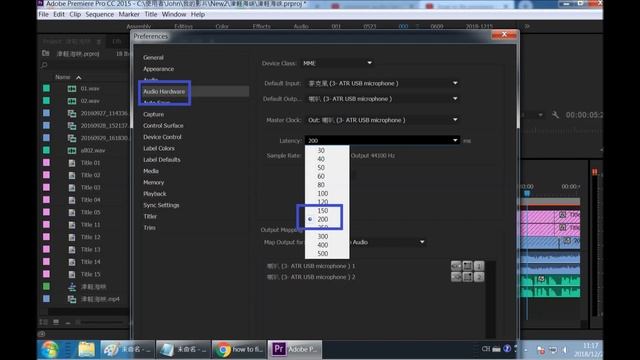The width and height of the screenshot is (640, 360).
Task: Select Audio Hardware preferences category
Action: point(164,91)
